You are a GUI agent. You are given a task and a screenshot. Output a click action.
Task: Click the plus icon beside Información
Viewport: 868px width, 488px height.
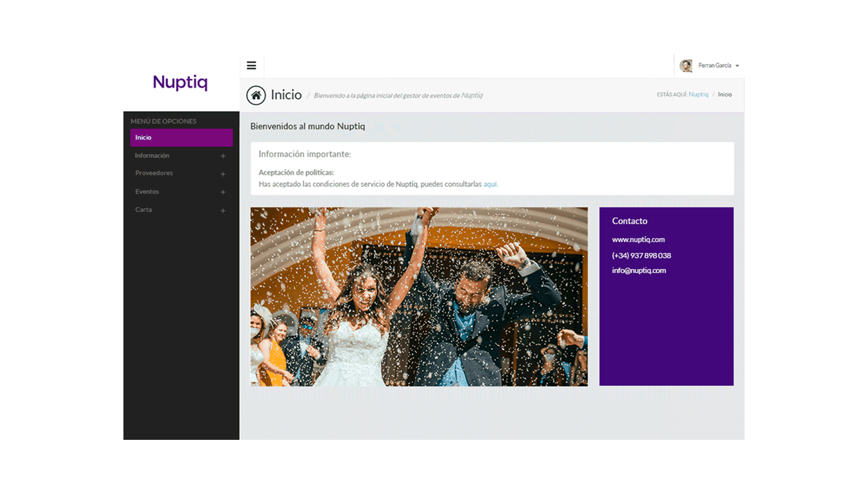tap(223, 155)
